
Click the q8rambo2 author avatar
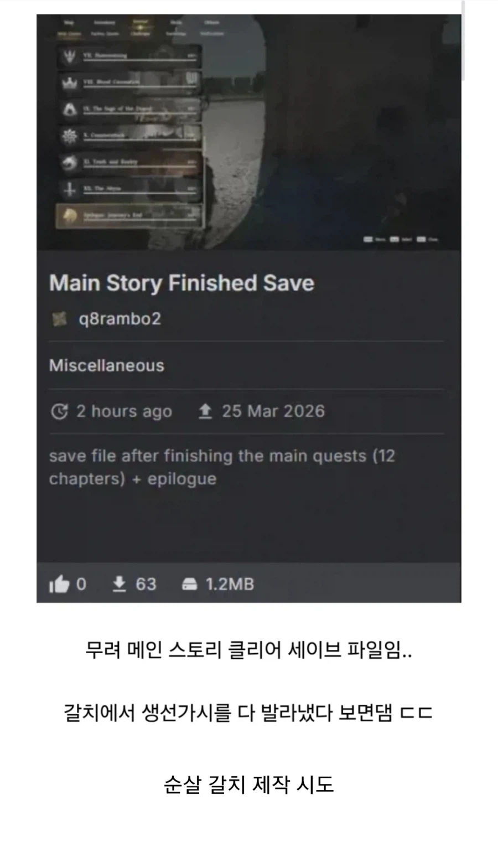60,319
